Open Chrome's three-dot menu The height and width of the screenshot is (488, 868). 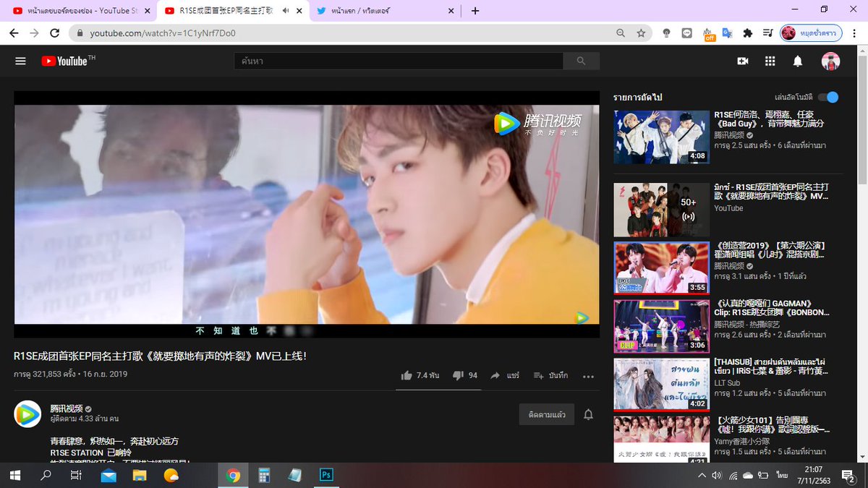point(856,33)
